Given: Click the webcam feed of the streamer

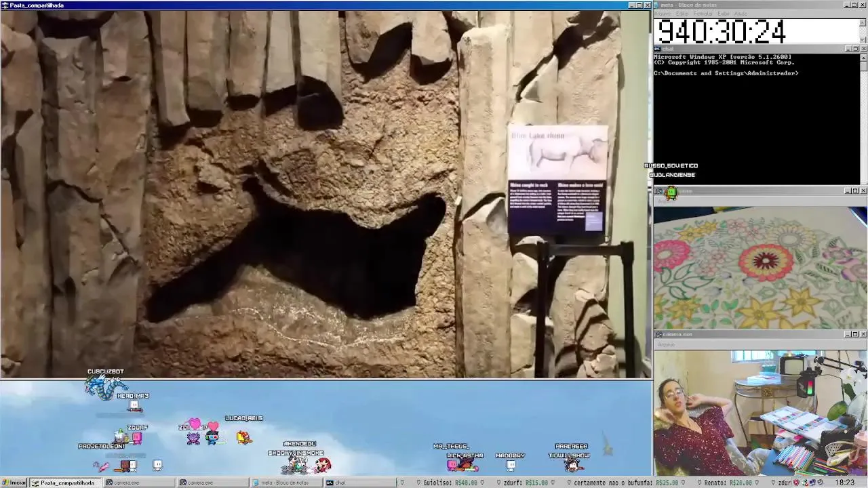Looking at the screenshot, I should point(760,413).
